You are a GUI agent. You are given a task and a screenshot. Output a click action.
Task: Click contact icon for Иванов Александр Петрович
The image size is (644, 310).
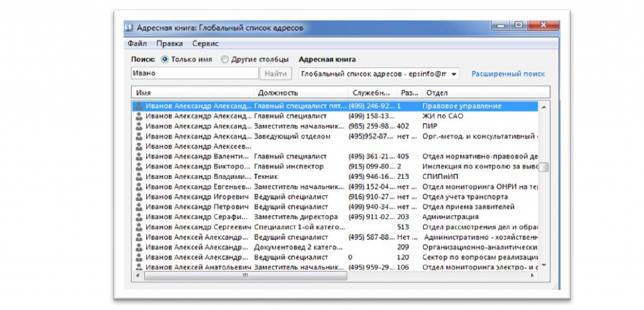coord(139,207)
